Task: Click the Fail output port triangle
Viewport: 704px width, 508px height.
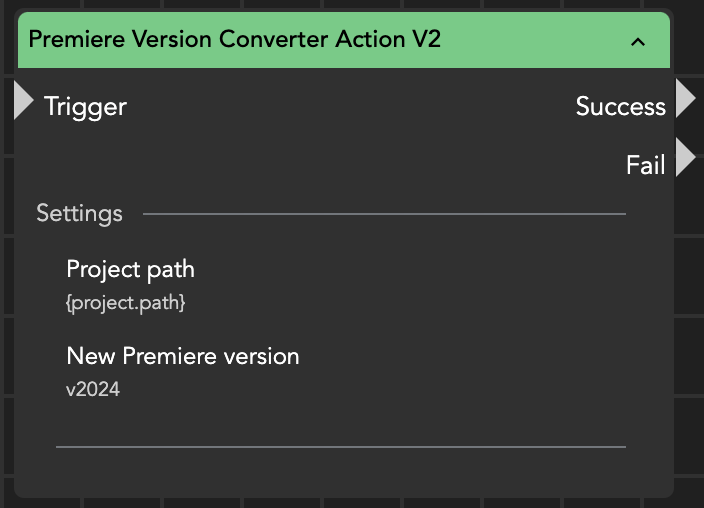Action: 685,158
